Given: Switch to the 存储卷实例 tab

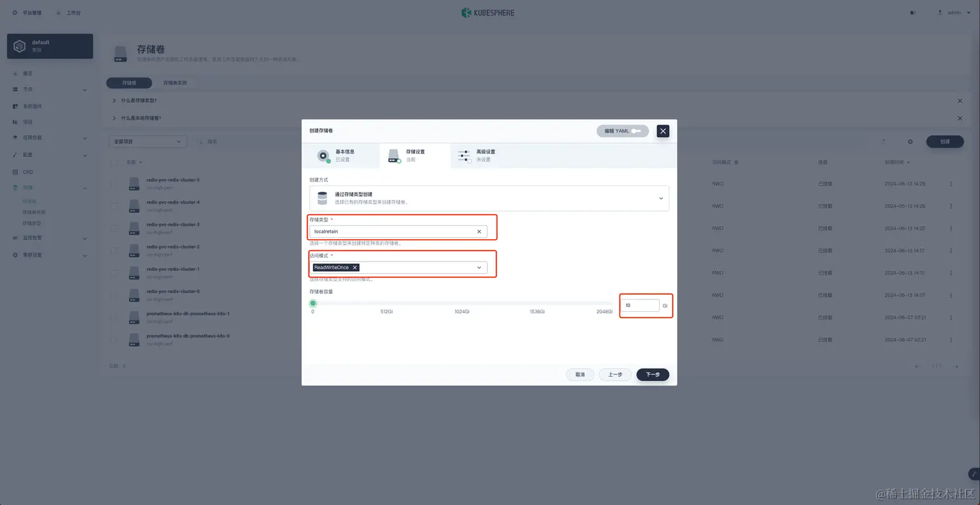Looking at the screenshot, I should (x=175, y=83).
